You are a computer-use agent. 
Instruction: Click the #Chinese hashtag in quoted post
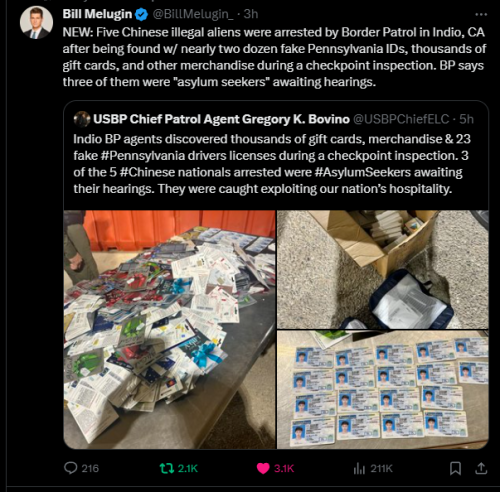tap(147, 172)
